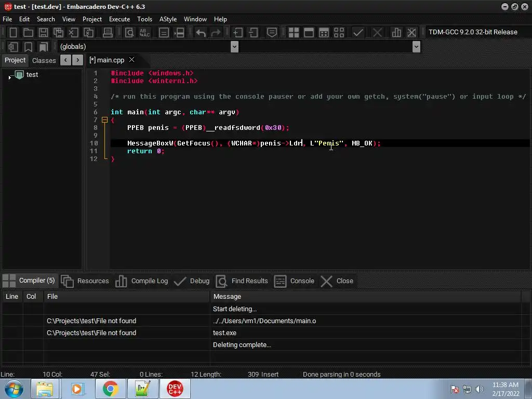The height and width of the screenshot is (399, 532).
Task: Open the Find Results tab
Action: 242,281
